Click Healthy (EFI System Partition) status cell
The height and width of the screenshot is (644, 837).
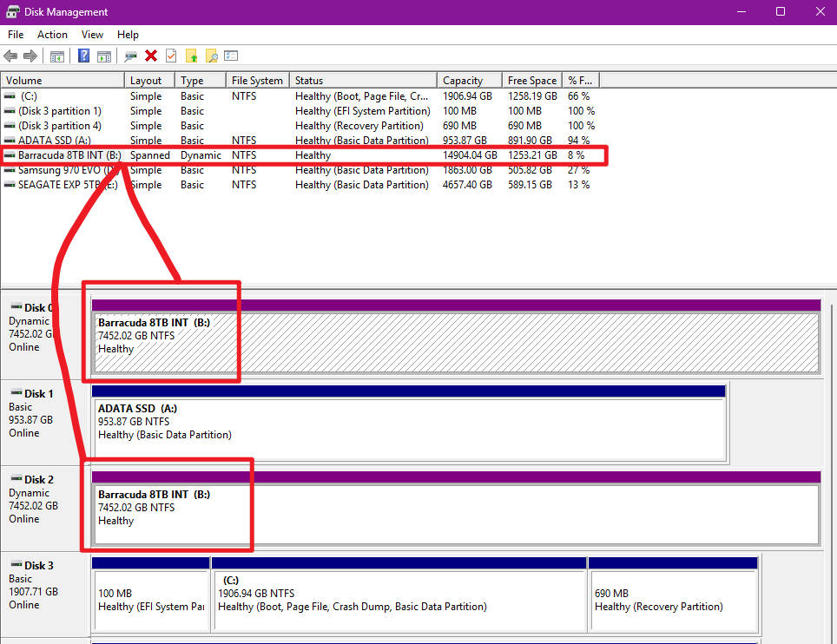click(362, 111)
